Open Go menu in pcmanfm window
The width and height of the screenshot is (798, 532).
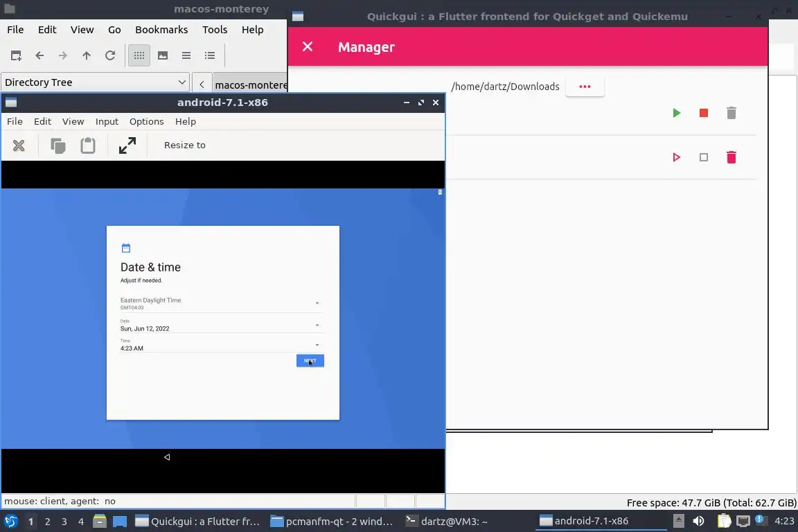coord(114,30)
